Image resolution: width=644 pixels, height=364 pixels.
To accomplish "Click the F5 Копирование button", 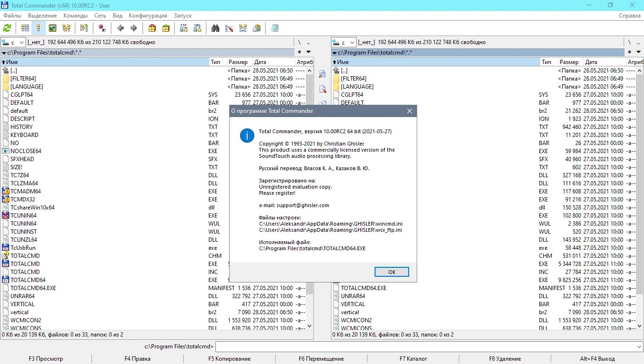I will click(x=230, y=359).
